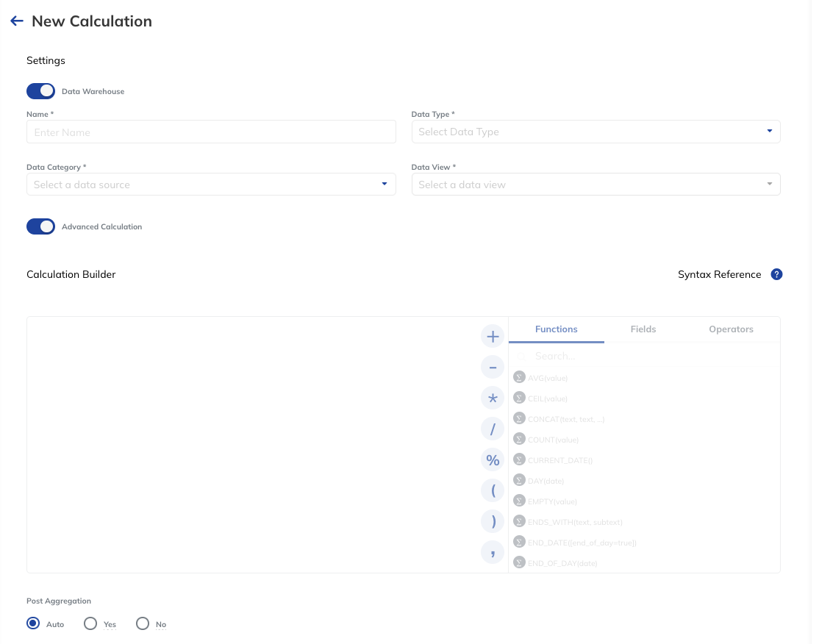
Task: Disable the Data Warehouse toggle
Action: tap(40, 90)
